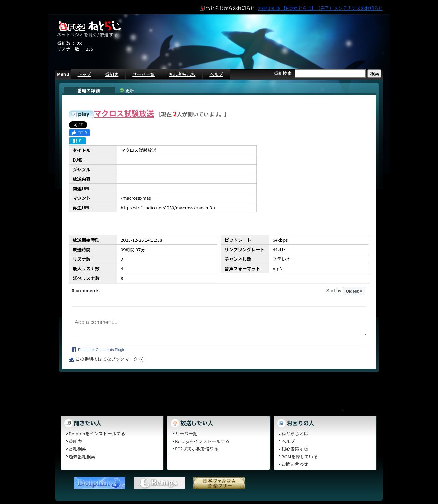Click the Dolphin banner image
Screen dimensions: 438x504
[100, 483]
